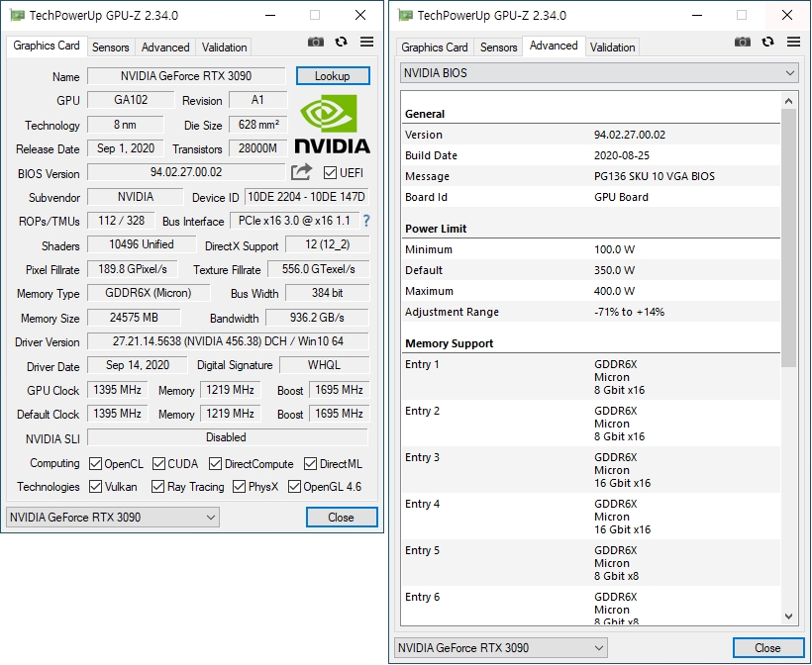Screen dimensions: 812x665
Task: Click GPU-Z app icon in right title bar
Action: tap(405, 15)
